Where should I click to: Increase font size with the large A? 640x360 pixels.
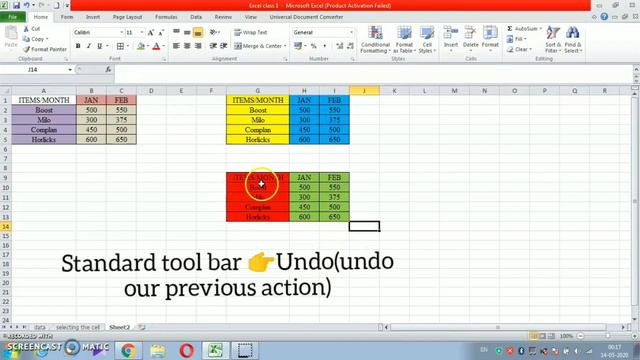(x=151, y=32)
